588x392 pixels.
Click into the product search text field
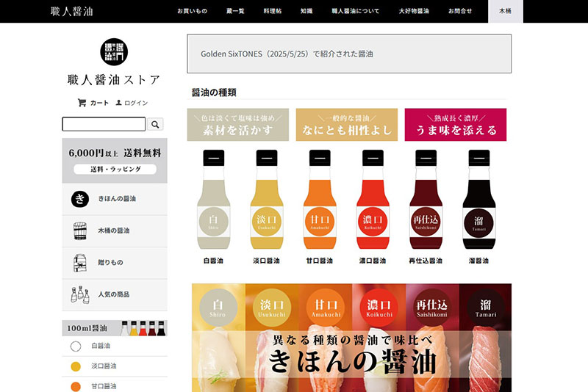click(x=104, y=124)
